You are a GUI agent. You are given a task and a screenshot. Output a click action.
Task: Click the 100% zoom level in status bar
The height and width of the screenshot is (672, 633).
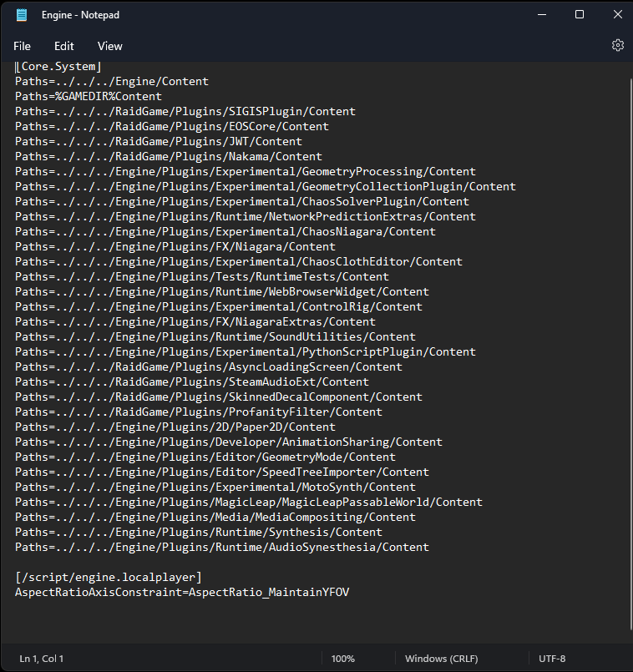(x=343, y=659)
